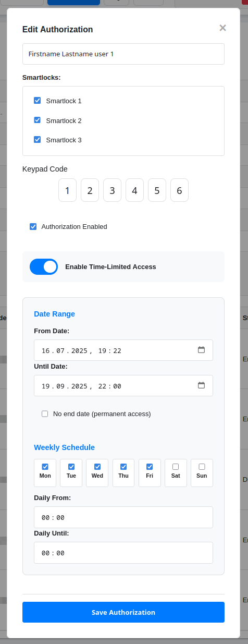Screen dimensions: 248x644
Task: Edit the Firstname Lastname user 1 name field
Action: click(123, 54)
